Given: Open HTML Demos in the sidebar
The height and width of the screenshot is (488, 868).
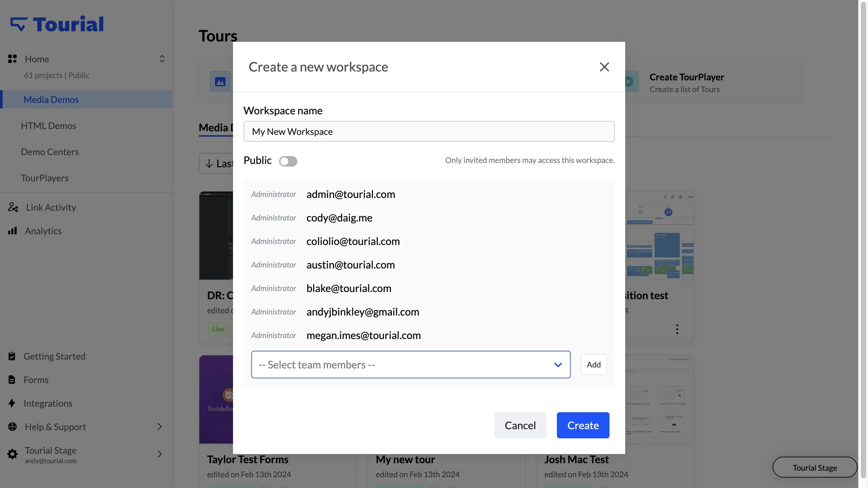Looking at the screenshot, I should tap(48, 126).
